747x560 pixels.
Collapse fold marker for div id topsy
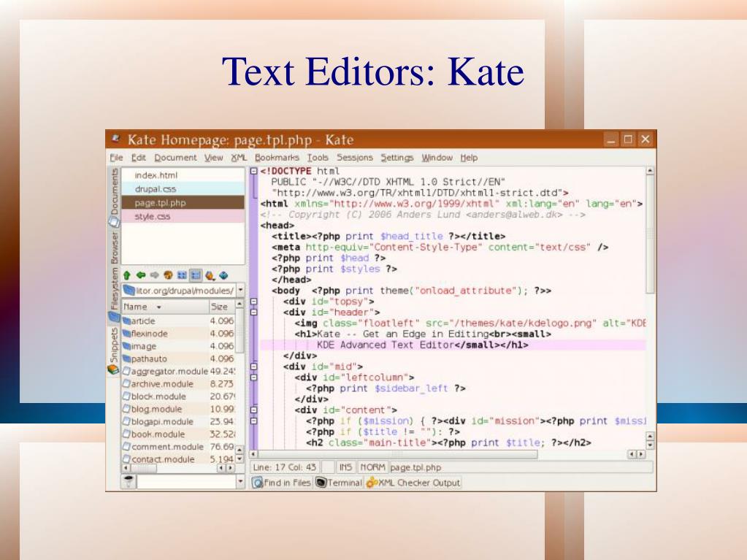[x=254, y=302]
